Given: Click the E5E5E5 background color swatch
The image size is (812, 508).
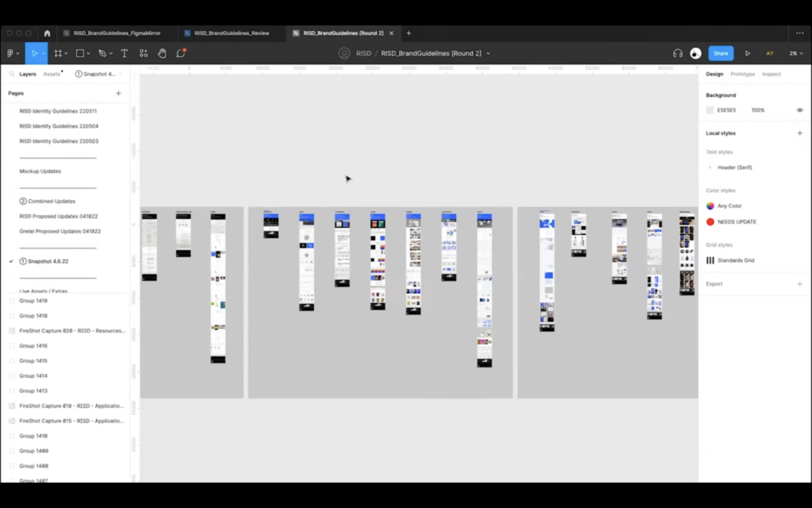Looking at the screenshot, I should (710, 110).
